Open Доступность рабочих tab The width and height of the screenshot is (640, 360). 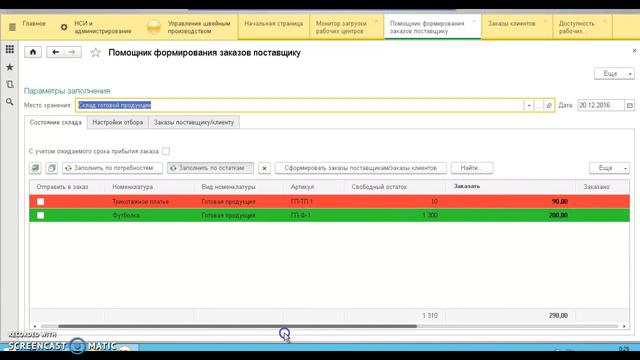[582, 27]
